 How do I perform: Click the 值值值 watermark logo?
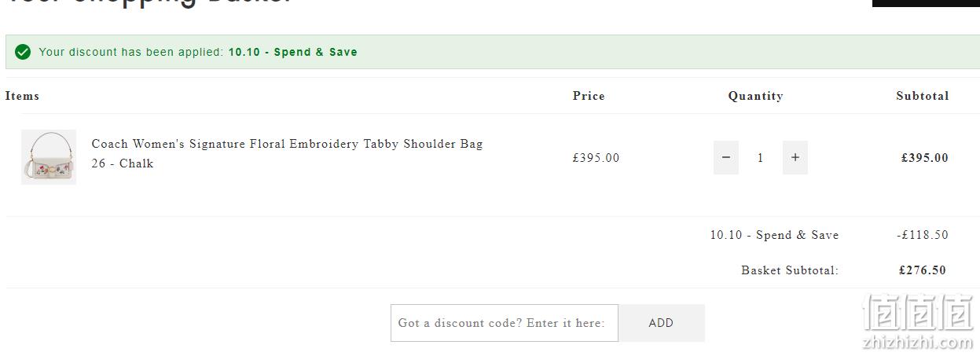(918, 313)
